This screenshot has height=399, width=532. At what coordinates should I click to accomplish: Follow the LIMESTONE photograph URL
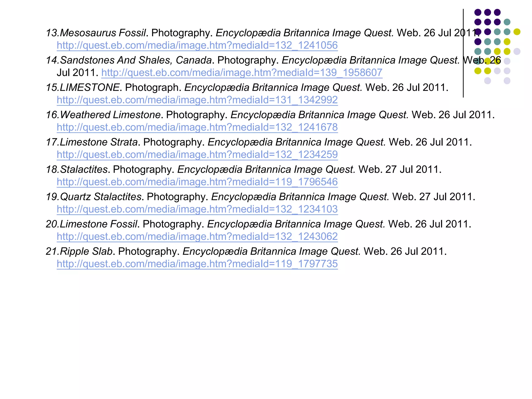pyautogui.click(x=197, y=100)
